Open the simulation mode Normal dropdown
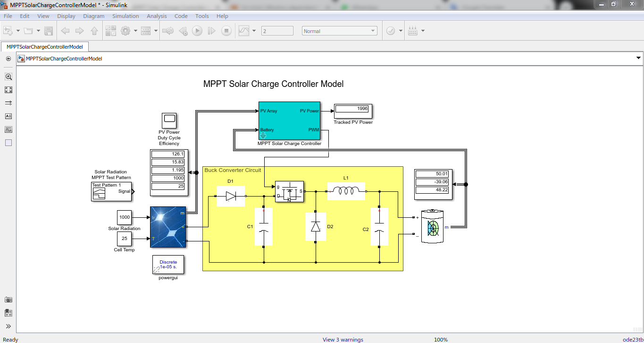 pos(339,31)
